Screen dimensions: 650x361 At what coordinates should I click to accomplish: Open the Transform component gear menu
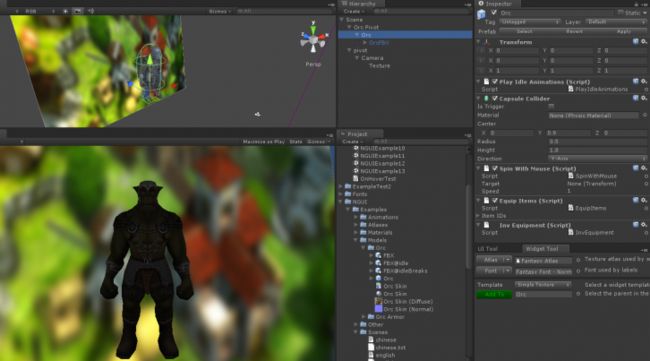tap(644, 42)
